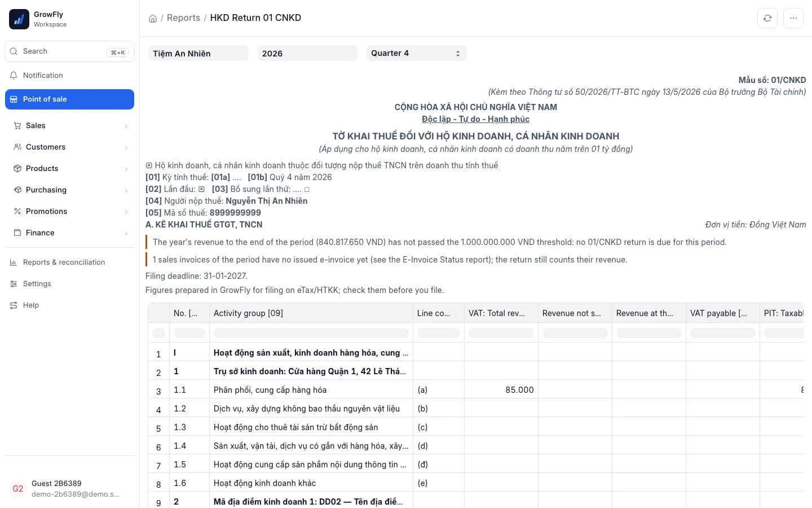
Task: Select the row 'Hoạt động kinh doanh khác'
Action: [x=475, y=483]
